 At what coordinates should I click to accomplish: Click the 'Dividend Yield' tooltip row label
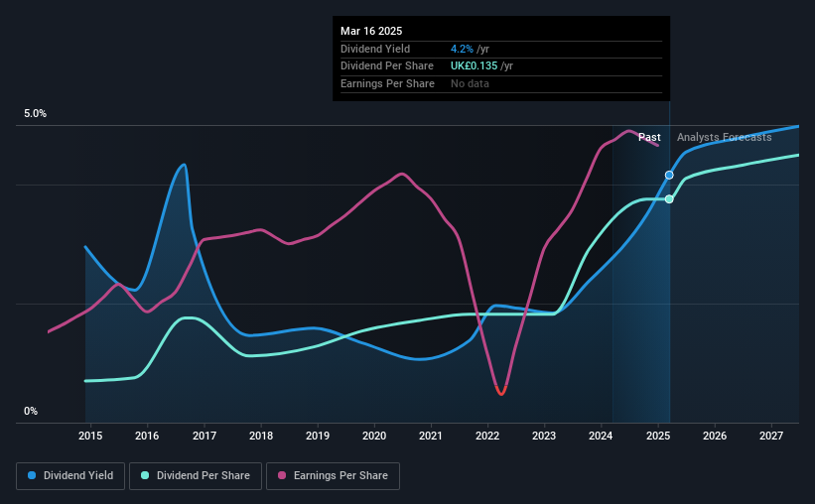pos(375,49)
